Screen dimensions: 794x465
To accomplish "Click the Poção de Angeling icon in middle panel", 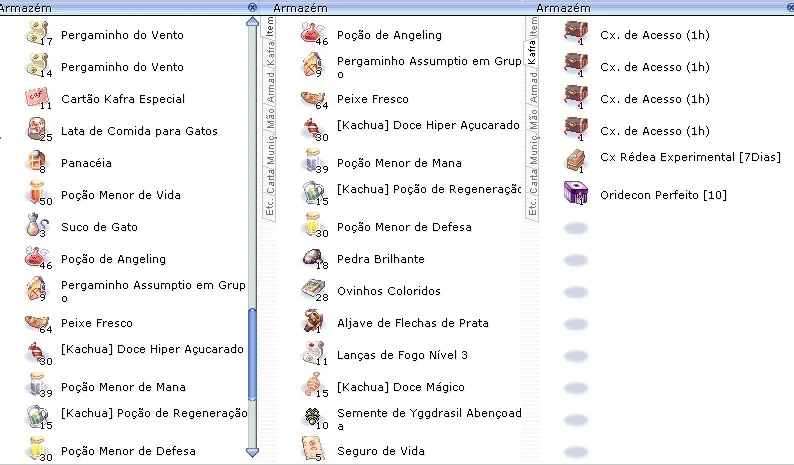I will click(x=313, y=33).
